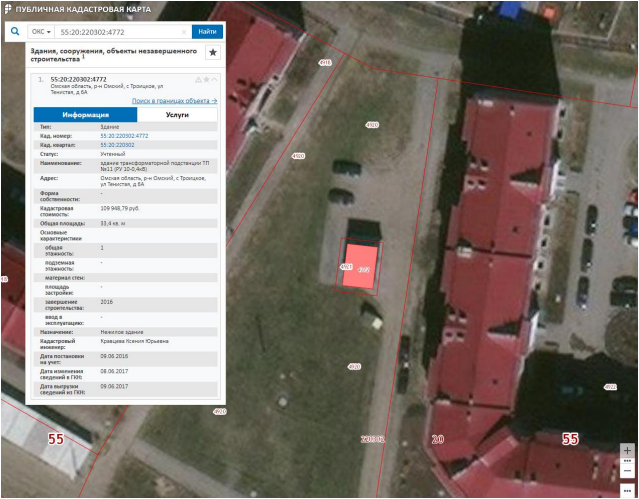The height and width of the screenshot is (499, 639).
Task: Click the warning triangle icon on result
Action: (x=197, y=78)
